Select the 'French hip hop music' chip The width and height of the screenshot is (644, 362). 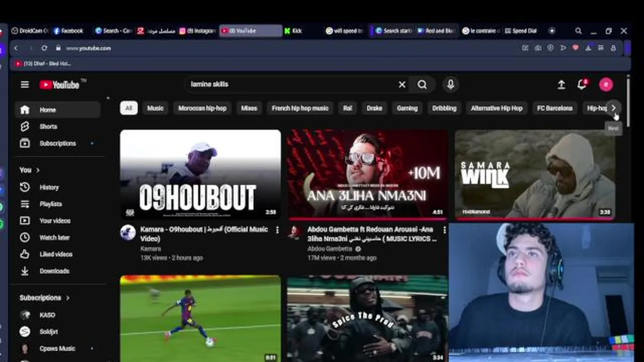click(300, 108)
